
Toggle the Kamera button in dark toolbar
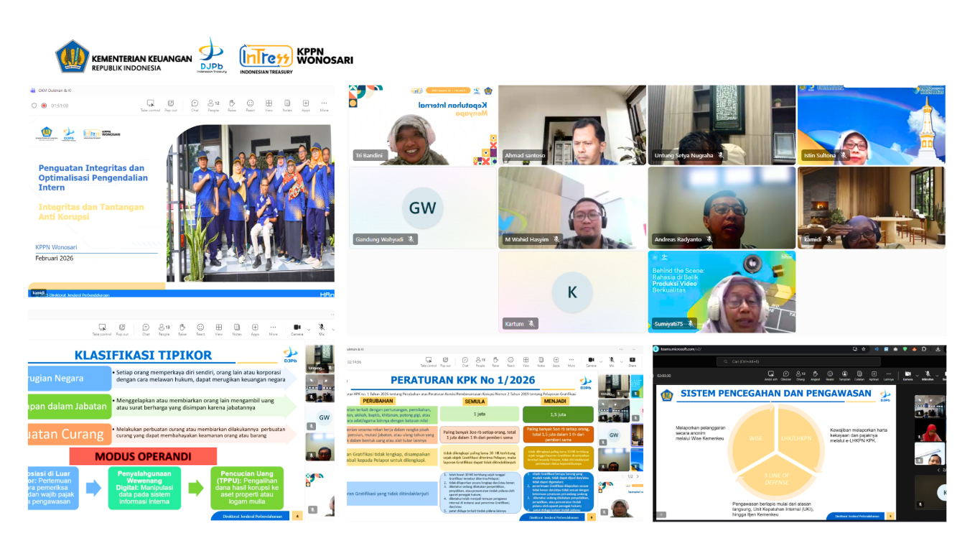tap(907, 374)
